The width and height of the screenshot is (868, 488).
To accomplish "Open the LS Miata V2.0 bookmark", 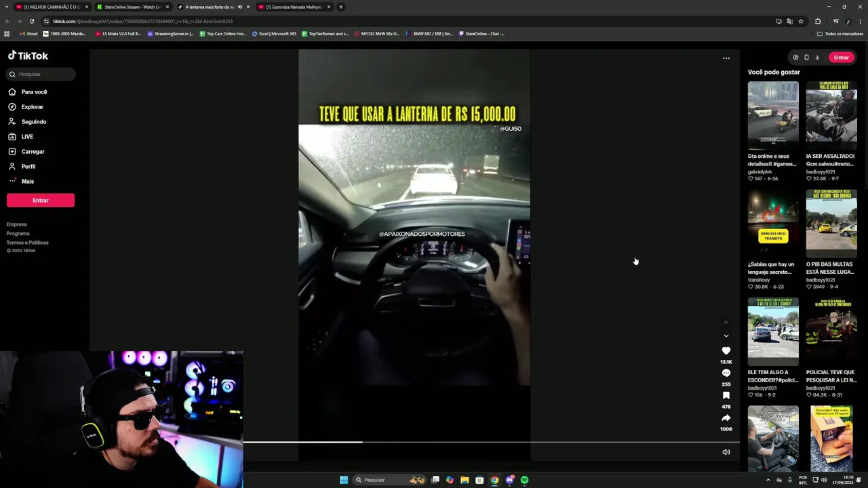I will tap(118, 33).
